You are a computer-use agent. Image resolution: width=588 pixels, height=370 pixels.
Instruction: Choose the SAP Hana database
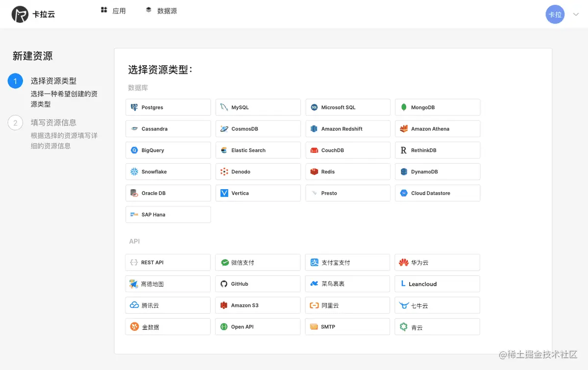click(168, 214)
